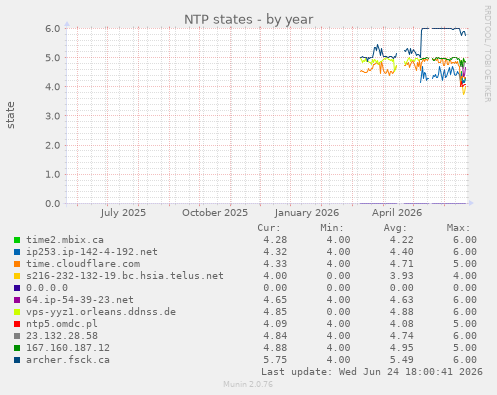
Task: Select the 167.160.187.12 legend label
Action: (68, 348)
